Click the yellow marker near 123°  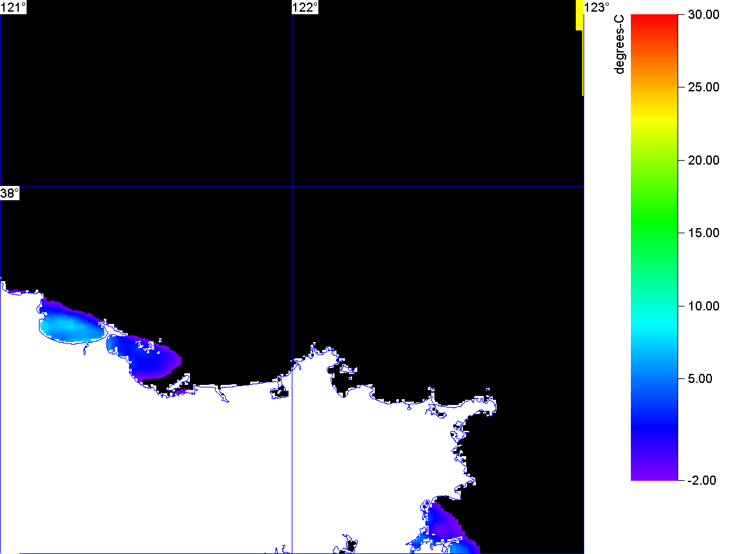579,16
